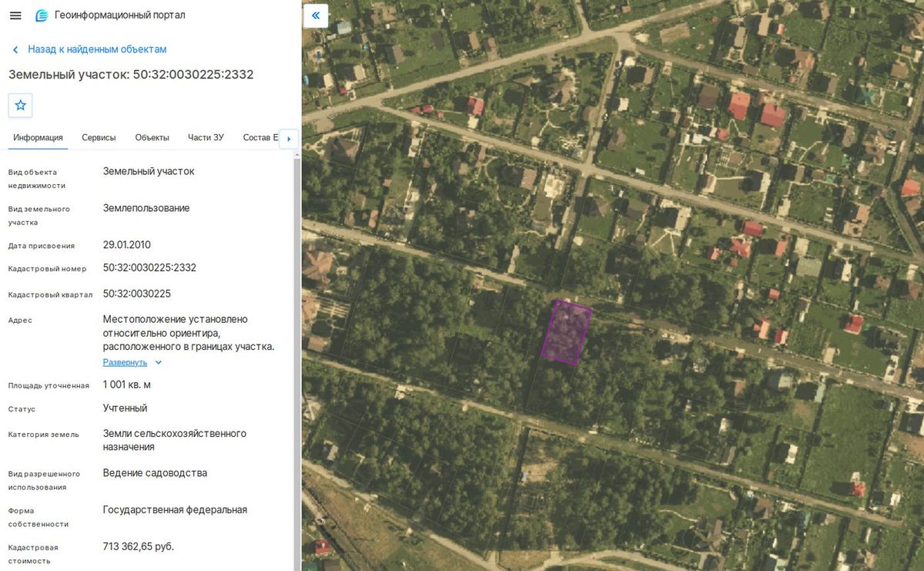
Task: Click the highlighted purple parcel on map
Action: [x=567, y=331]
